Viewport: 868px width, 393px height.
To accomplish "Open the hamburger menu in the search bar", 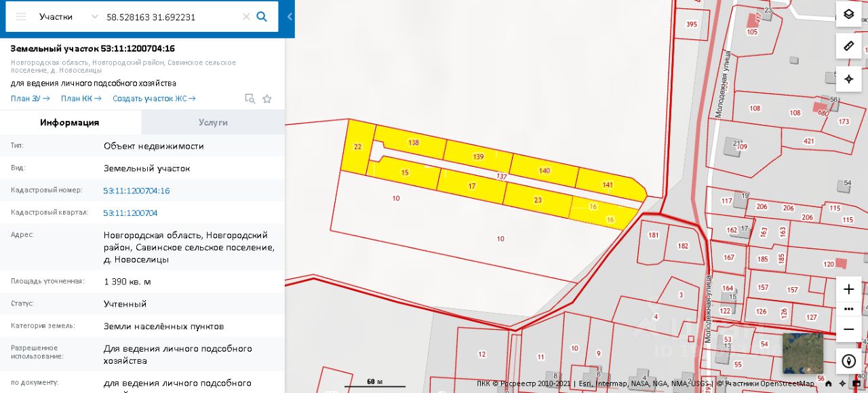I will (x=21, y=17).
